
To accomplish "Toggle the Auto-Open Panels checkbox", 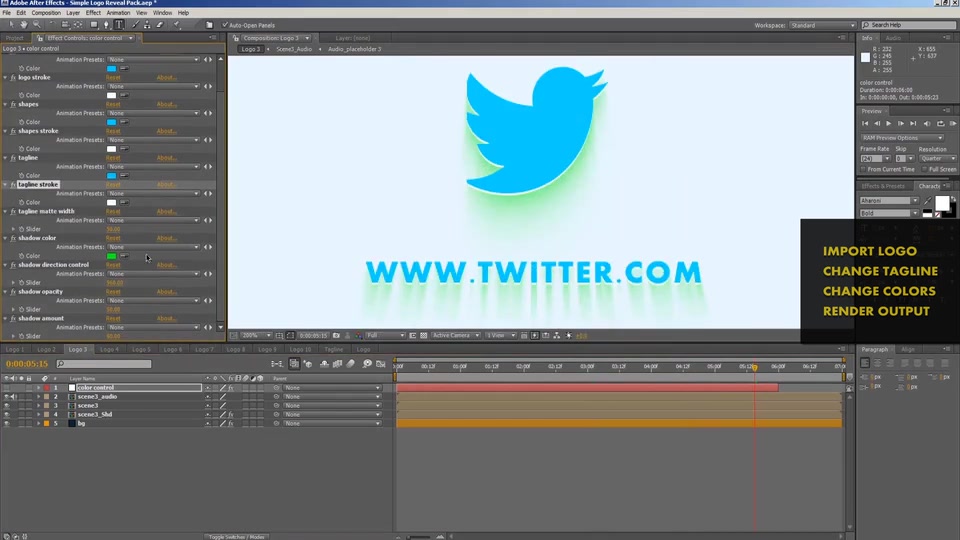I will (x=225, y=25).
